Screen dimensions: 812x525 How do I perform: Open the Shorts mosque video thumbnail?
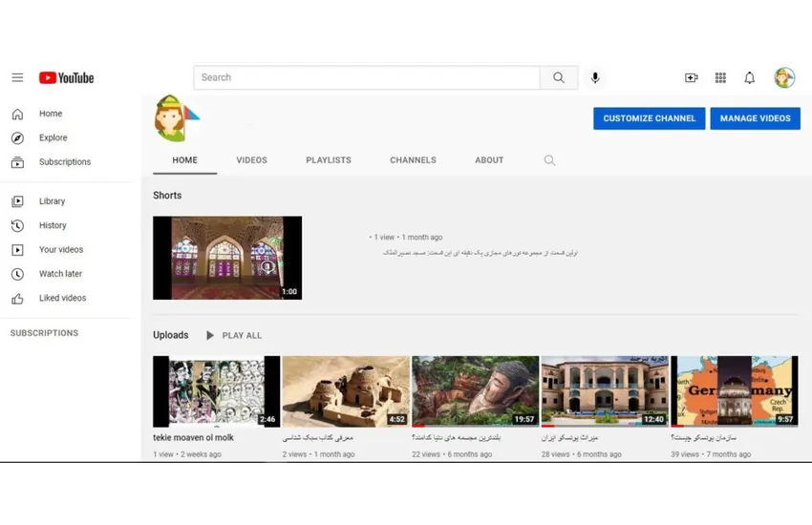[227, 258]
